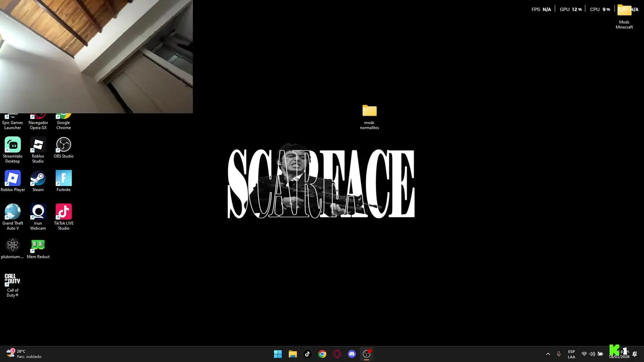Image resolution: width=644 pixels, height=362 pixels.
Task: Open the Wi-Fi network icon in the tray
Action: (584, 354)
